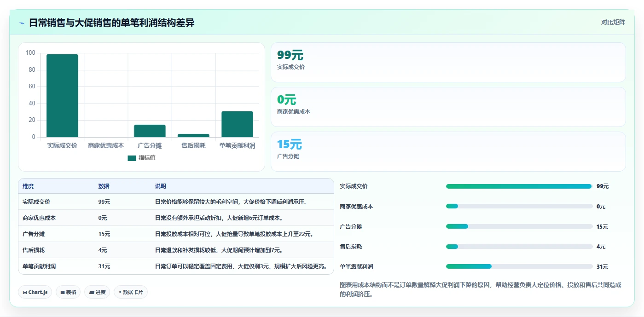The width and height of the screenshot is (644, 317).
Task: Click the 实际成交价 table row label
Action: click(36, 202)
